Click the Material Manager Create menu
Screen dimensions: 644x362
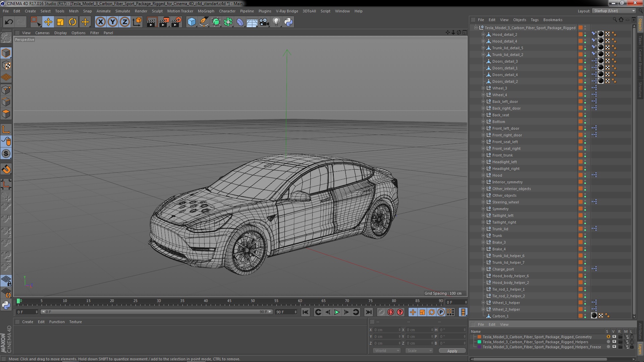point(28,322)
